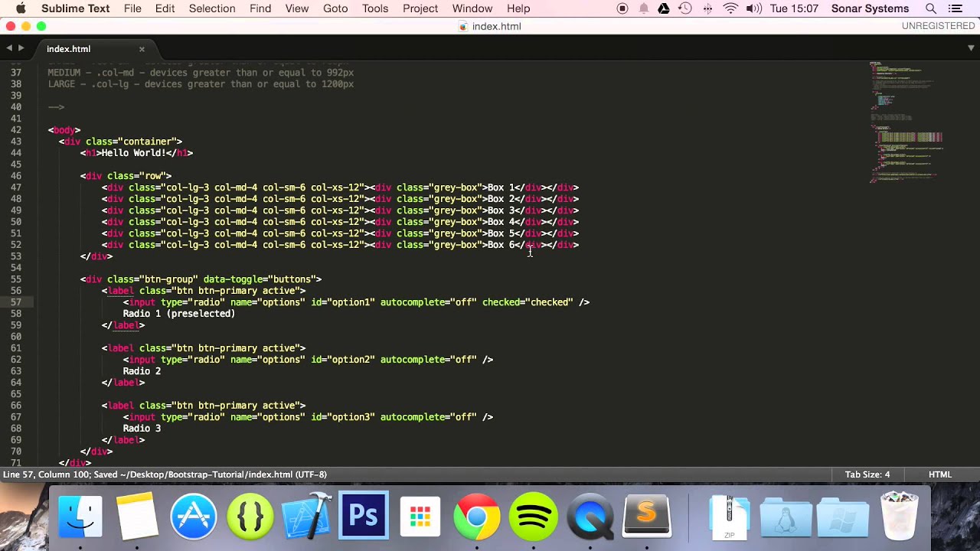
Task: Launch Xcode from the Dock
Action: (307, 516)
